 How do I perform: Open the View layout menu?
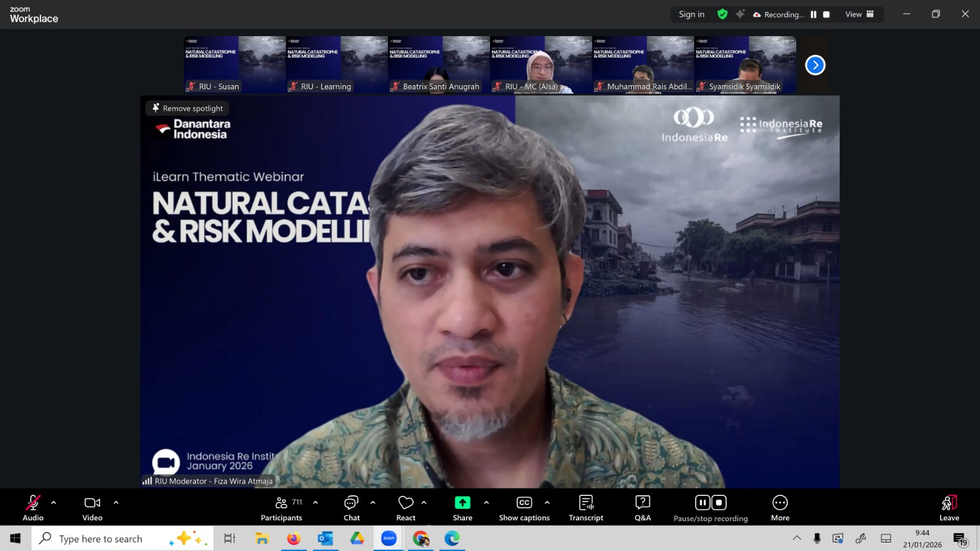859,14
